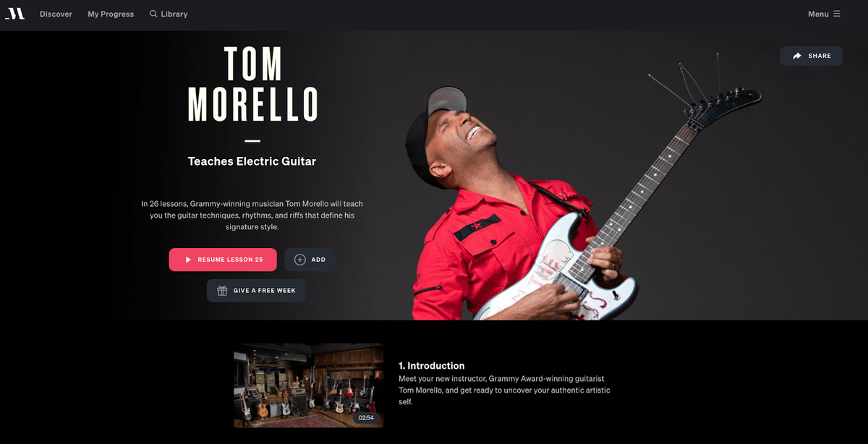This screenshot has width=868, height=444.
Task: Share this class via the SHARE button
Action: 811,56
